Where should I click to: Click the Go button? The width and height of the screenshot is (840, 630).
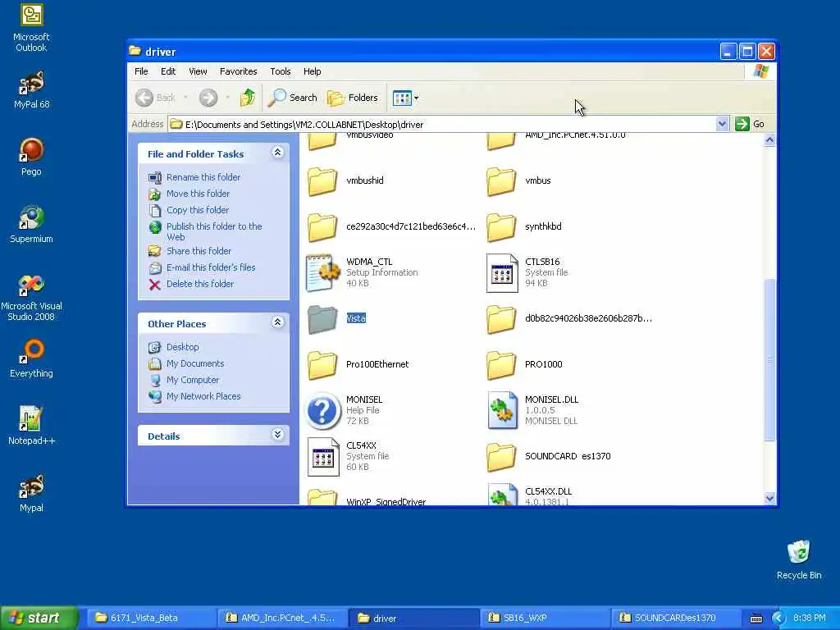pyautogui.click(x=750, y=125)
